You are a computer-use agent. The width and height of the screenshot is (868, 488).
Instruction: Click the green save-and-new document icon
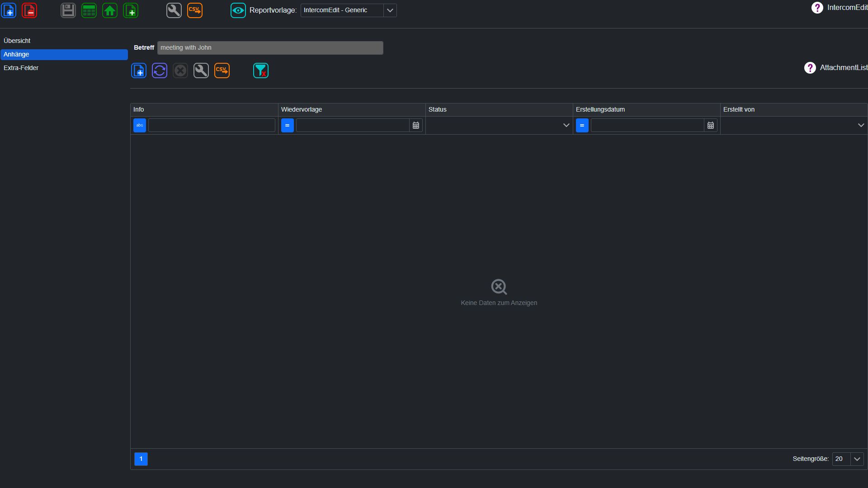pyautogui.click(x=131, y=10)
